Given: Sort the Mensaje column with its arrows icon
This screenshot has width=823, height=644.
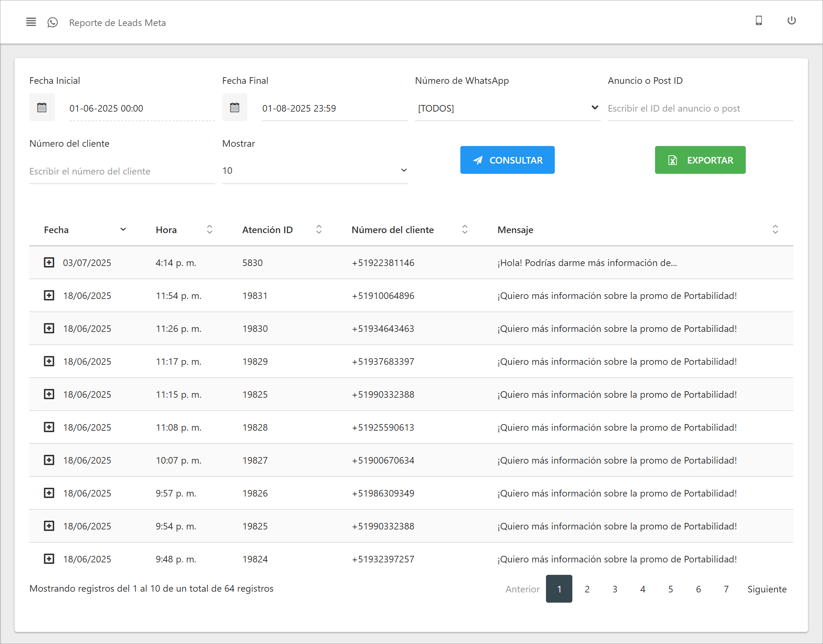Looking at the screenshot, I should (x=775, y=229).
